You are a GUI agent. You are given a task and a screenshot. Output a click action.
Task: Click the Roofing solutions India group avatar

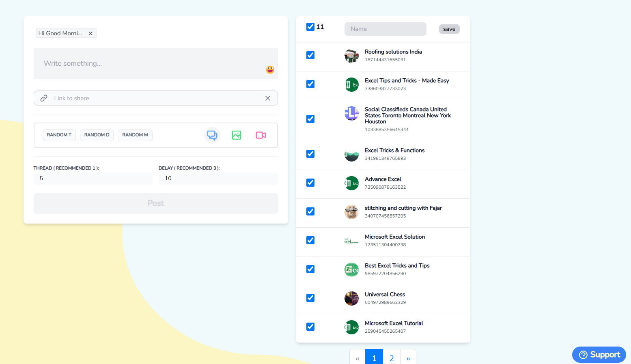(x=351, y=56)
